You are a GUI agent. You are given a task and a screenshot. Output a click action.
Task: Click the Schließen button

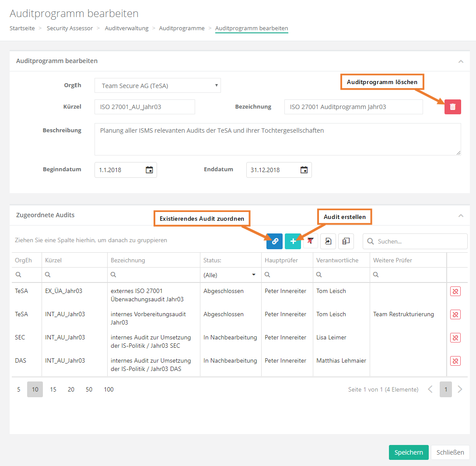click(x=450, y=452)
